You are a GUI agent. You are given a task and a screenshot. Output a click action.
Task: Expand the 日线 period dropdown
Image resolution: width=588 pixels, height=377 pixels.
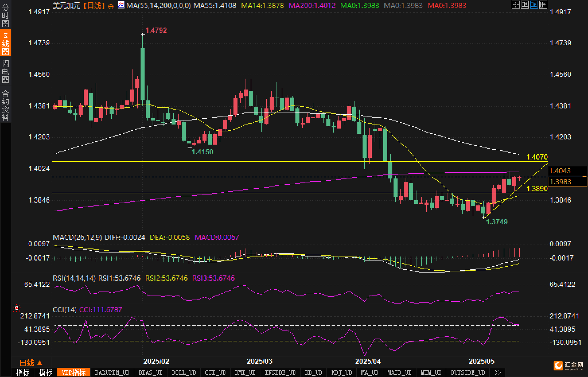31,363
